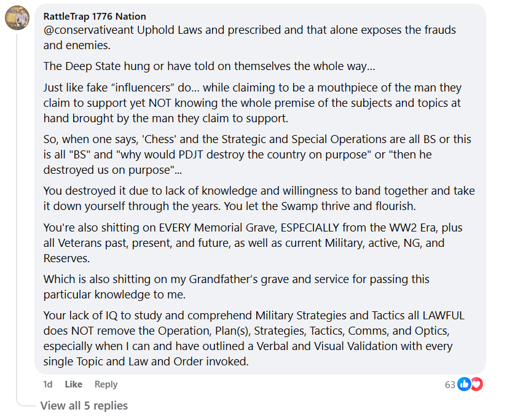Click the paragraph about fake "influencers"

252,103
